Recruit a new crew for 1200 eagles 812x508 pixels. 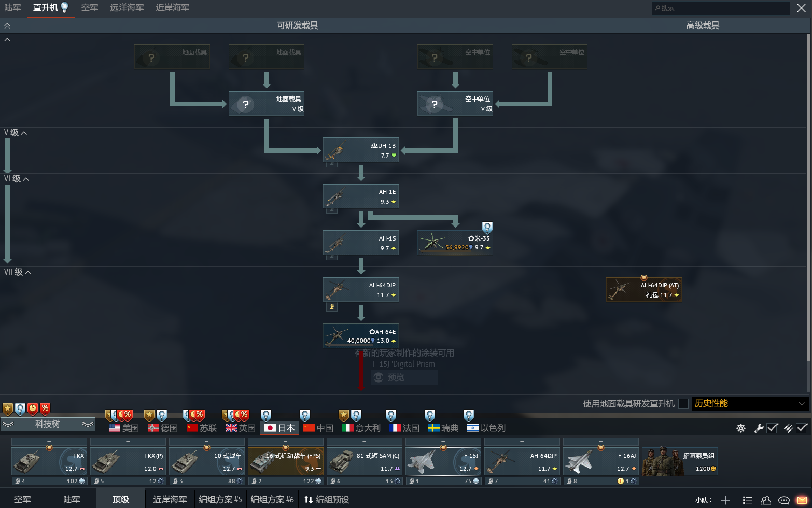pyautogui.click(x=680, y=461)
